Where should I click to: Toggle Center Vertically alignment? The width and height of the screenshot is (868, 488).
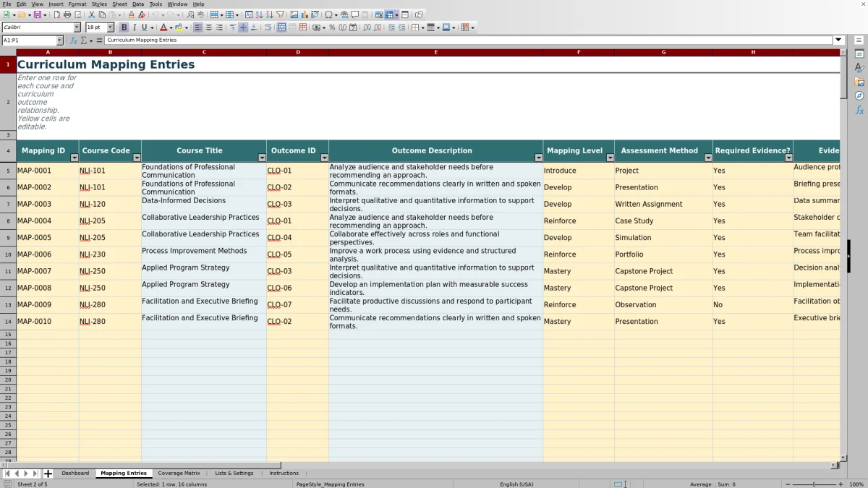(243, 27)
